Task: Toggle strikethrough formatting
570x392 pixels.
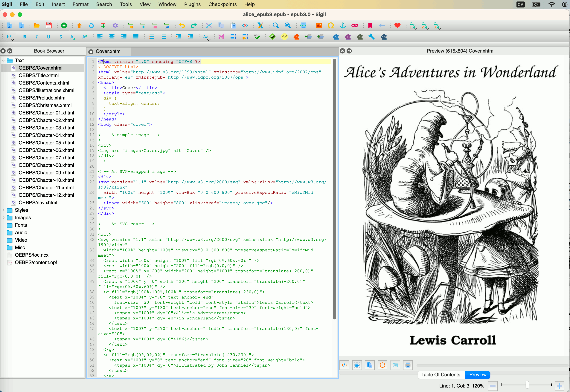Action: coord(61,37)
